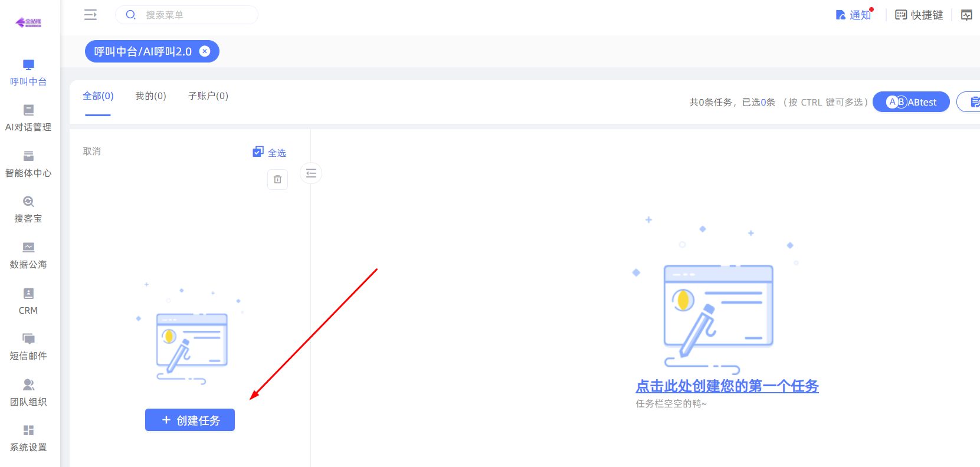
Task: Collapse the task list panel
Action: [x=311, y=173]
